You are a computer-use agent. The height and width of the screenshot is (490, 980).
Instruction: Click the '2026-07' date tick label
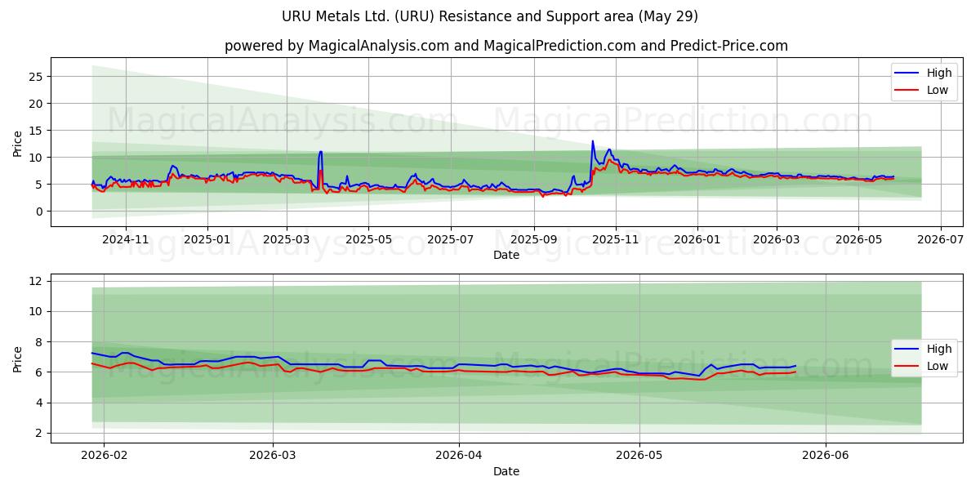[x=941, y=240]
